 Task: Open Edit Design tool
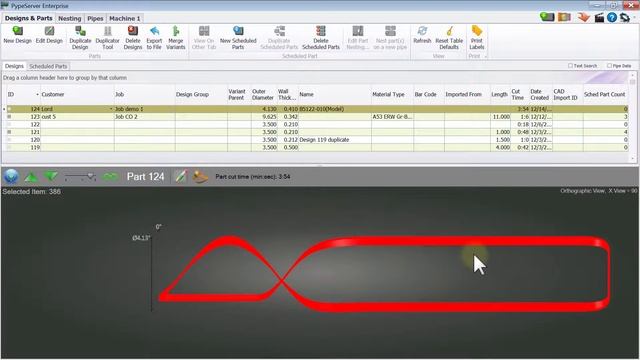pos(49,35)
